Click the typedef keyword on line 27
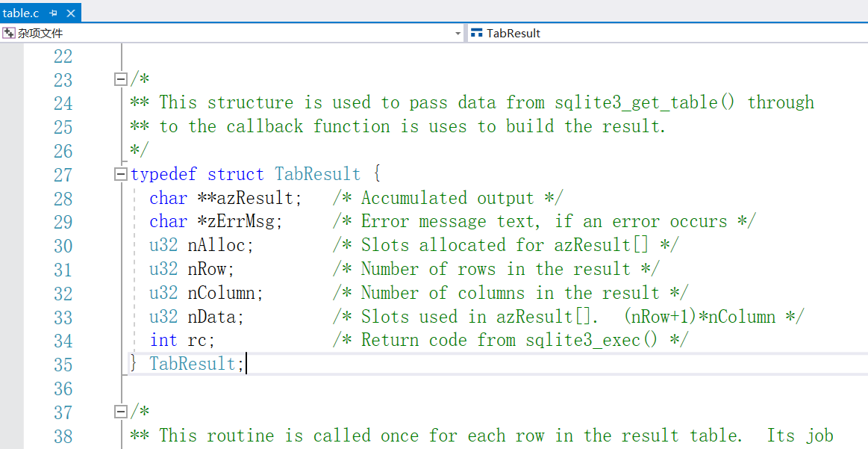Viewport: 868px width, 449px height. 164,175
